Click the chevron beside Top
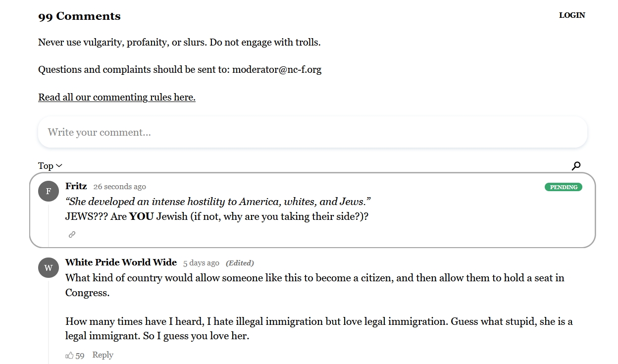618x364 pixels. (59, 166)
